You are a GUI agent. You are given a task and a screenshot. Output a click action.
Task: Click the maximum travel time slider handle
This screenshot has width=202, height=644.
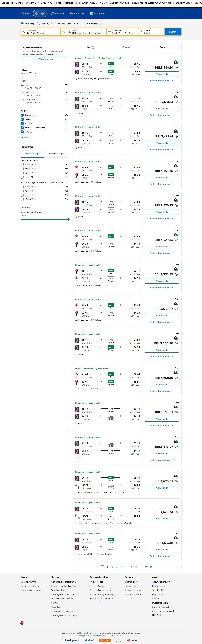[x=68, y=219]
